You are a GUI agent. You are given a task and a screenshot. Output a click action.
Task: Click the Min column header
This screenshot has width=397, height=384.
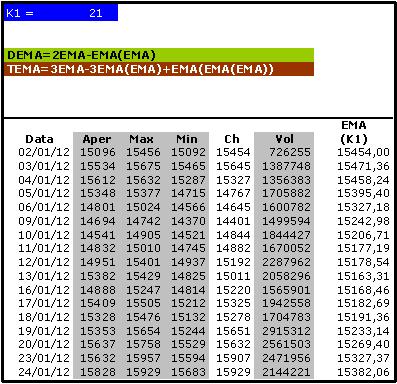187,139
